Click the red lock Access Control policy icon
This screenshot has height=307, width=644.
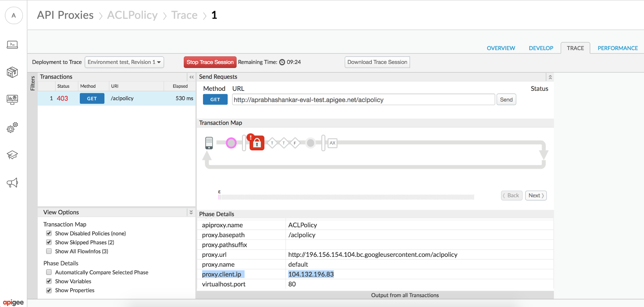coord(257,143)
